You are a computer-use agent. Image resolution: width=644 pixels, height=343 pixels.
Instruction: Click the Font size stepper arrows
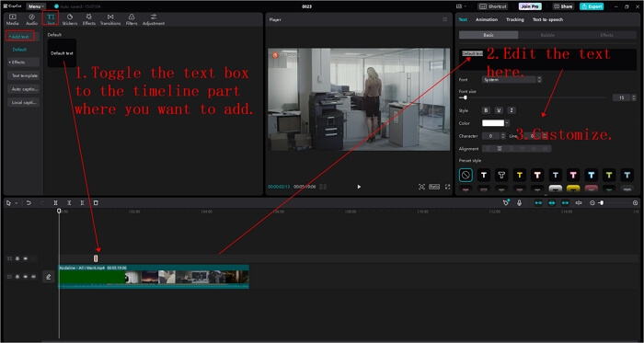[634, 97]
